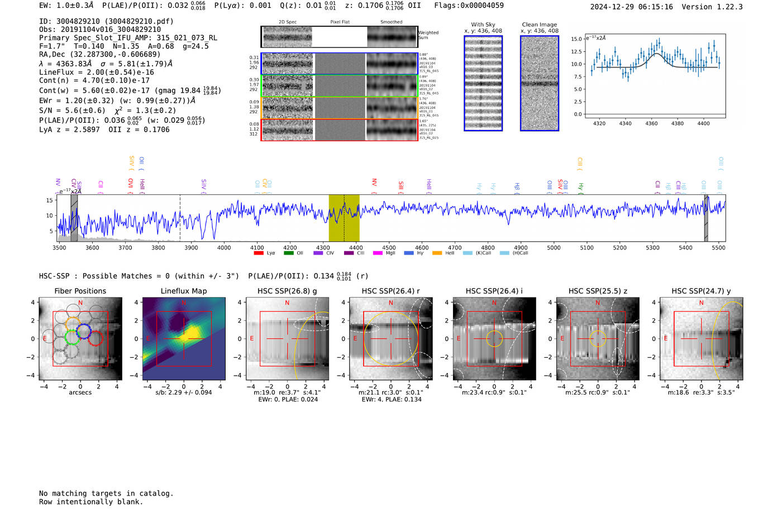The width and height of the screenshot is (782, 532).
Task: Click the Row intentionally blank text
Action: [x=91, y=502]
